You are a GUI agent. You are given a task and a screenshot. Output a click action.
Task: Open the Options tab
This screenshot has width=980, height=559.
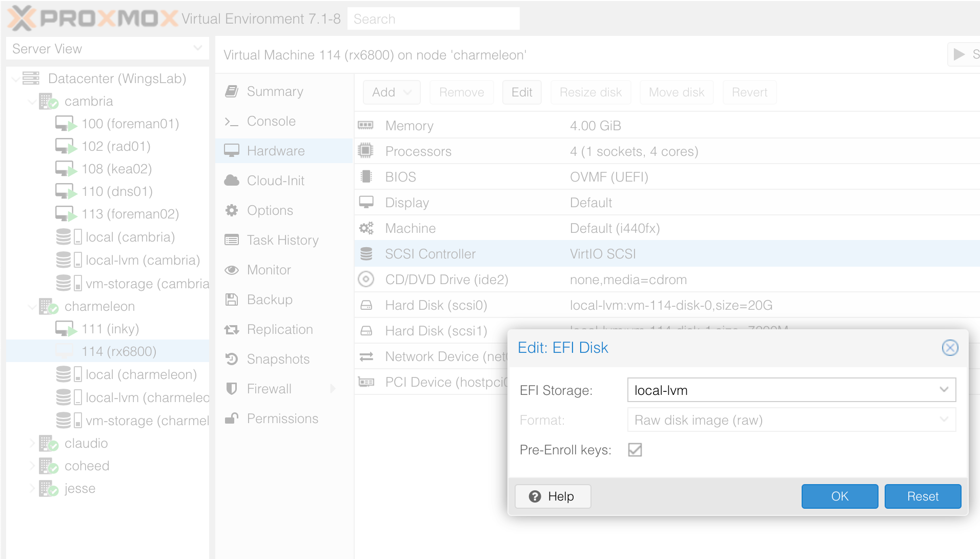(284, 210)
